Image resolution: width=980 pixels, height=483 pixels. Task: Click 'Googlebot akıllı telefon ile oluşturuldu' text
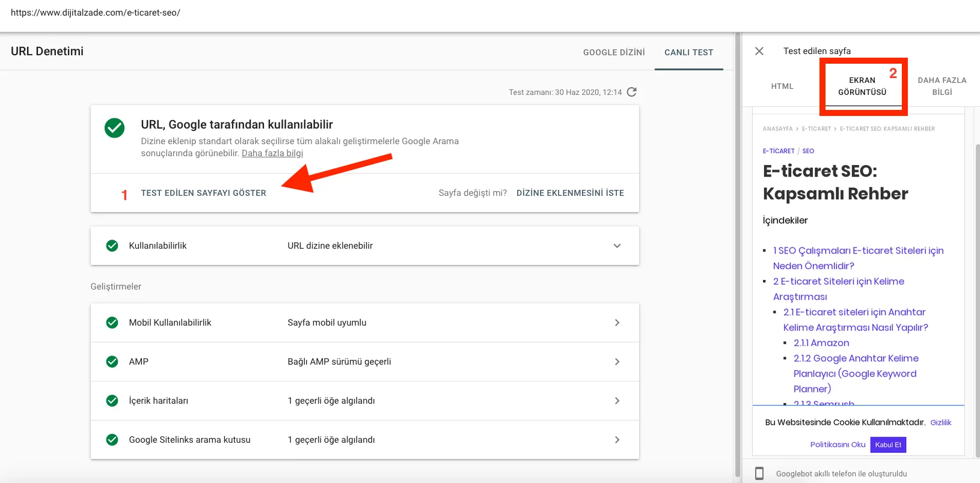[x=841, y=473]
